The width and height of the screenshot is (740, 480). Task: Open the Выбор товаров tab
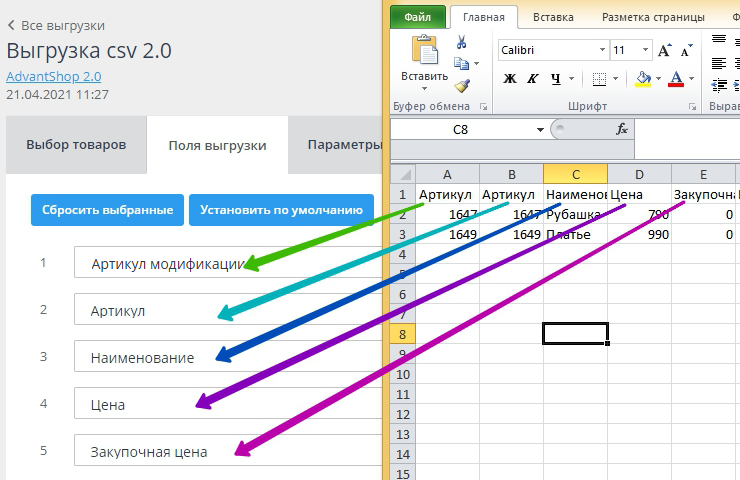(x=76, y=145)
